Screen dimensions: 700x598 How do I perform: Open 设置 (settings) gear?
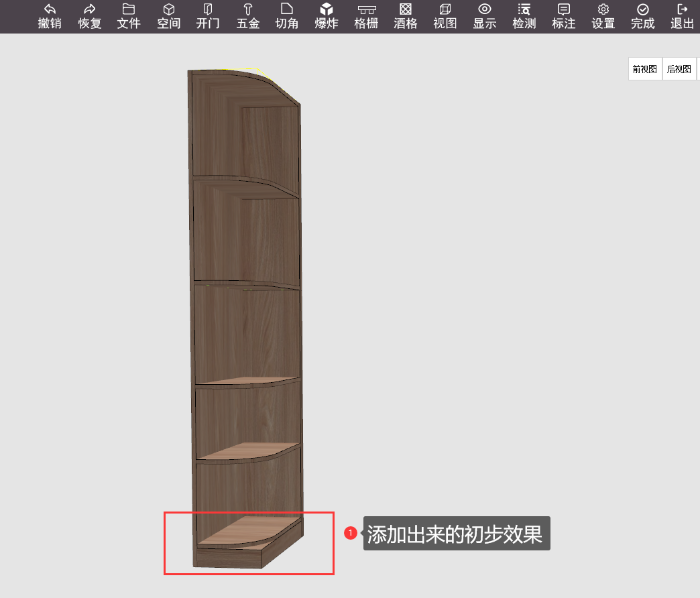click(603, 17)
